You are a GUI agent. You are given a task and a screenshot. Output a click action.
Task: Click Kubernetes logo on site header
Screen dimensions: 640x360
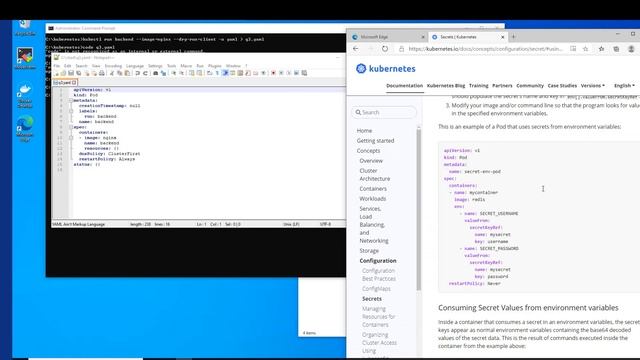386,69
